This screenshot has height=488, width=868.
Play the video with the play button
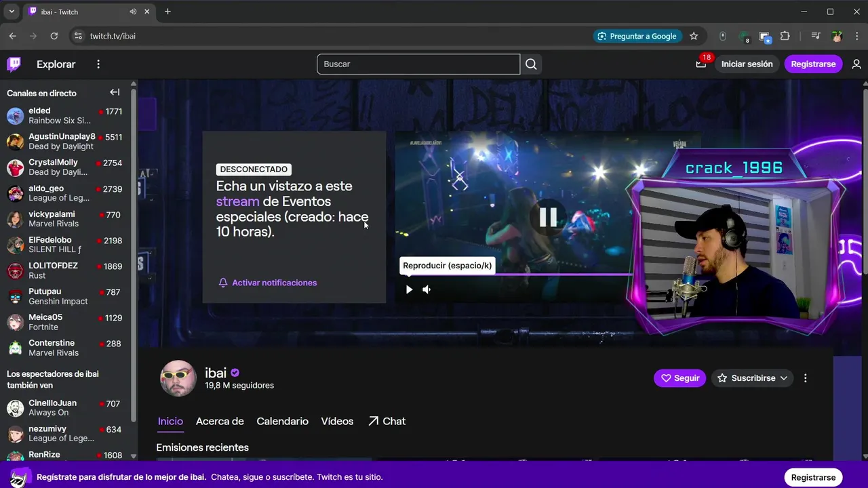point(409,289)
